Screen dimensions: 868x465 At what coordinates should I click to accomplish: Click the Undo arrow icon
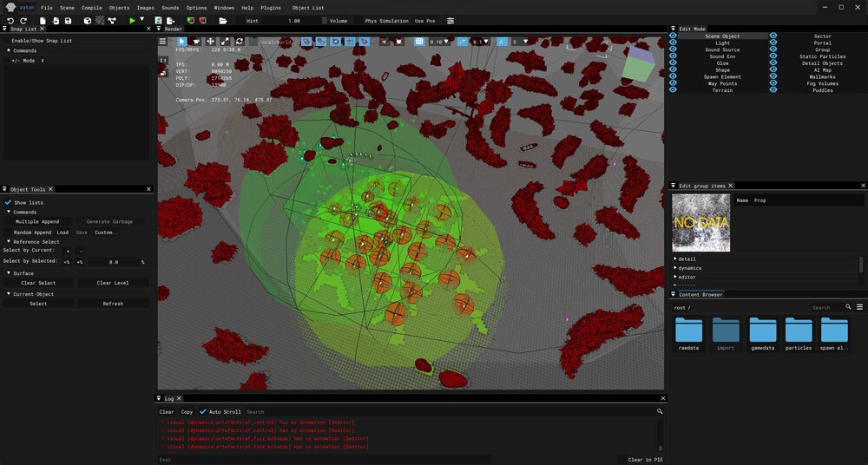pos(10,21)
